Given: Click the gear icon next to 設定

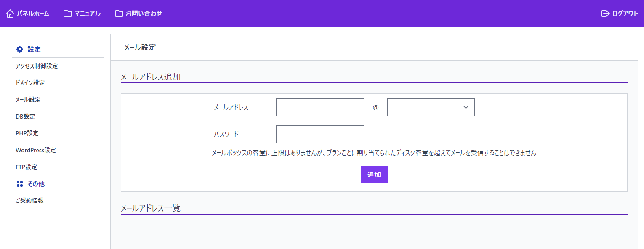Looking at the screenshot, I should point(20,49).
